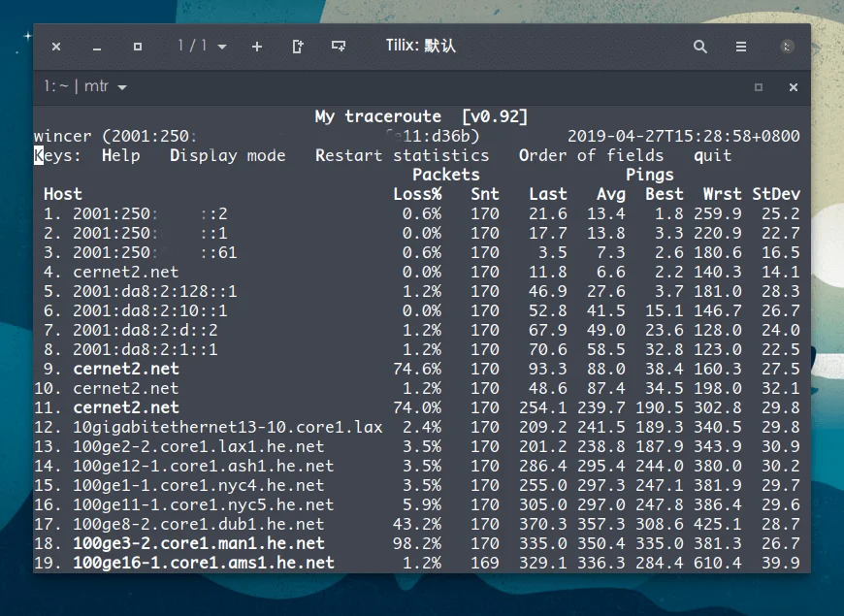Maximize the mtr terminal pane
The image size is (844, 616).
tap(758, 86)
